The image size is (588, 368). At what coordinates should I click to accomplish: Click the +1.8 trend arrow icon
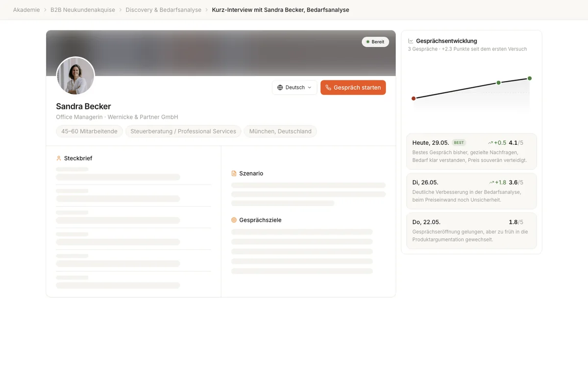pyautogui.click(x=491, y=183)
